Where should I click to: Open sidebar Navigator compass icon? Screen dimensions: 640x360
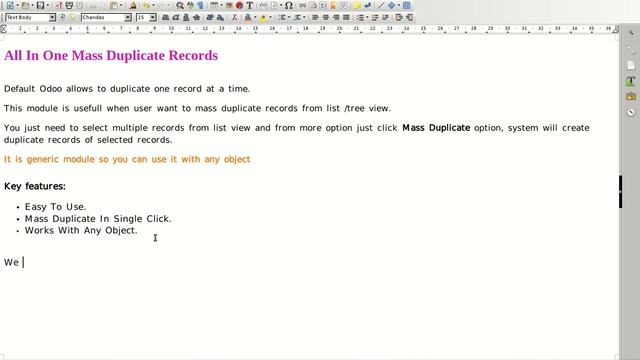coord(631,112)
